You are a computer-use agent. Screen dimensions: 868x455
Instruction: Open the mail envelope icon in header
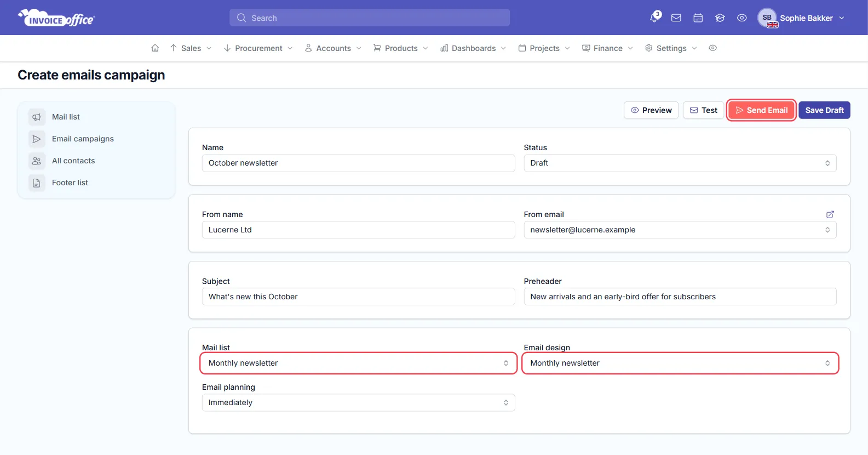coord(676,18)
